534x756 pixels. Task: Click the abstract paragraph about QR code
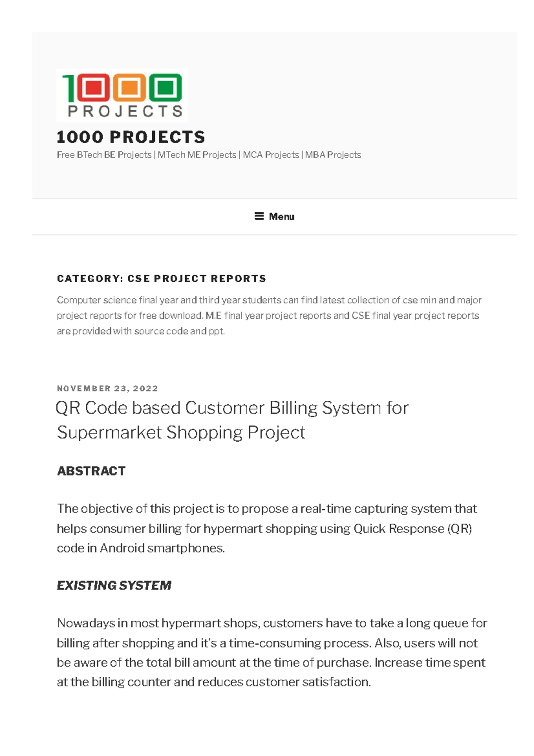267,528
